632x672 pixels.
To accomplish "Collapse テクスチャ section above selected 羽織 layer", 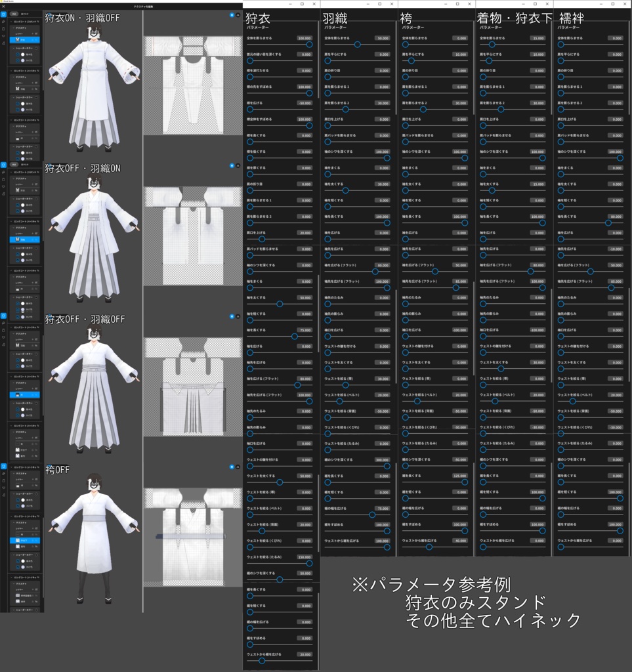I will click(13, 228).
